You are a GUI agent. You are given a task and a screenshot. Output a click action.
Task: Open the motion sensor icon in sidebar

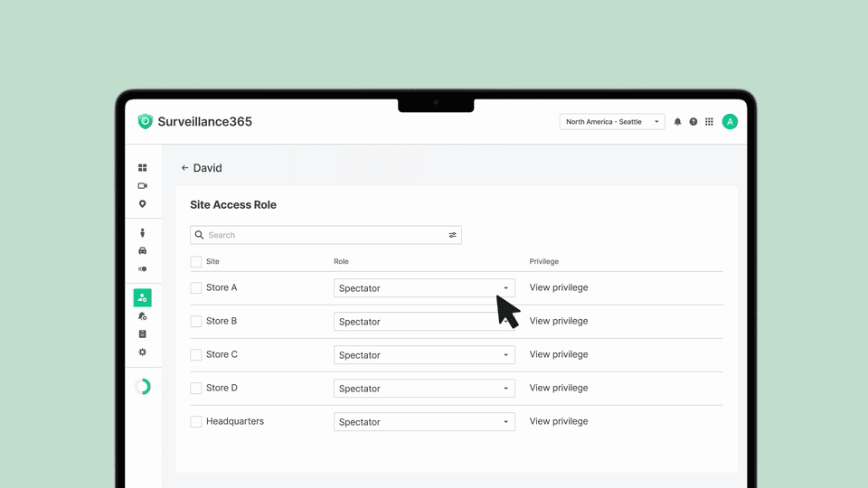(142, 269)
